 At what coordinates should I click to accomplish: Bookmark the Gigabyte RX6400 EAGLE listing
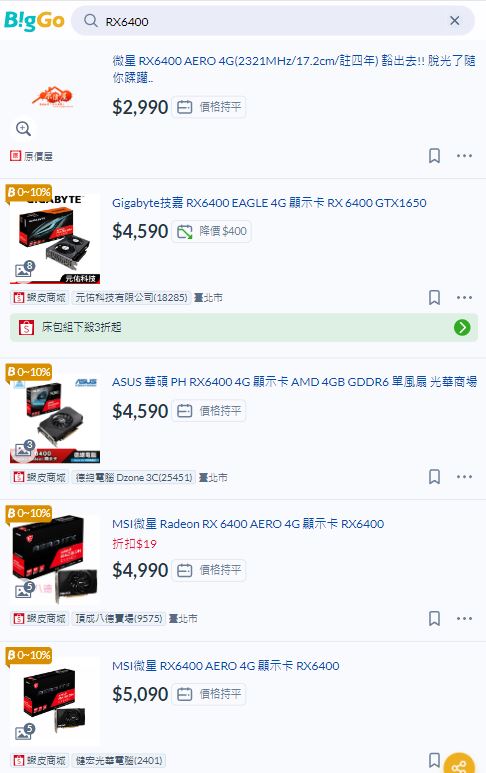[x=434, y=297]
